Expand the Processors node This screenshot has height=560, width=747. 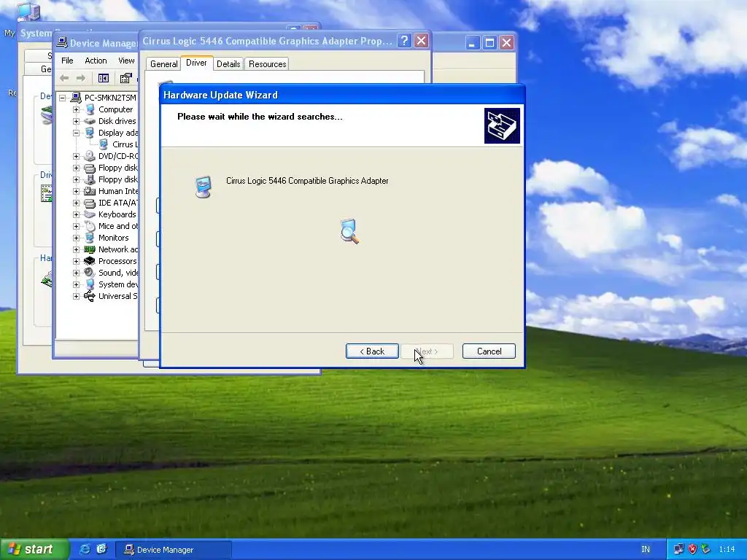pos(76,261)
